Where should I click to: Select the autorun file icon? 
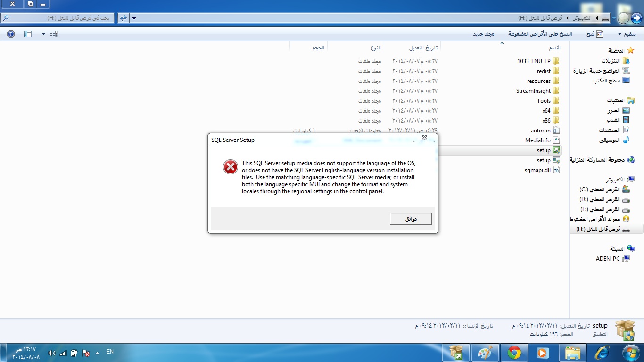click(x=556, y=130)
